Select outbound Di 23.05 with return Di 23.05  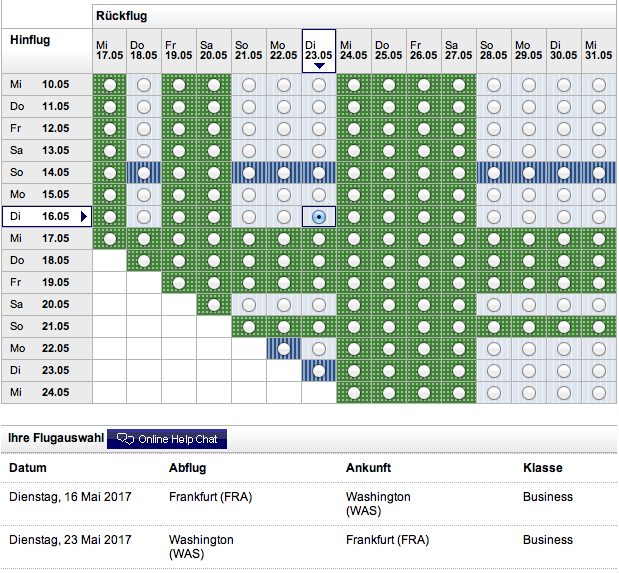pyautogui.click(x=319, y=371)
